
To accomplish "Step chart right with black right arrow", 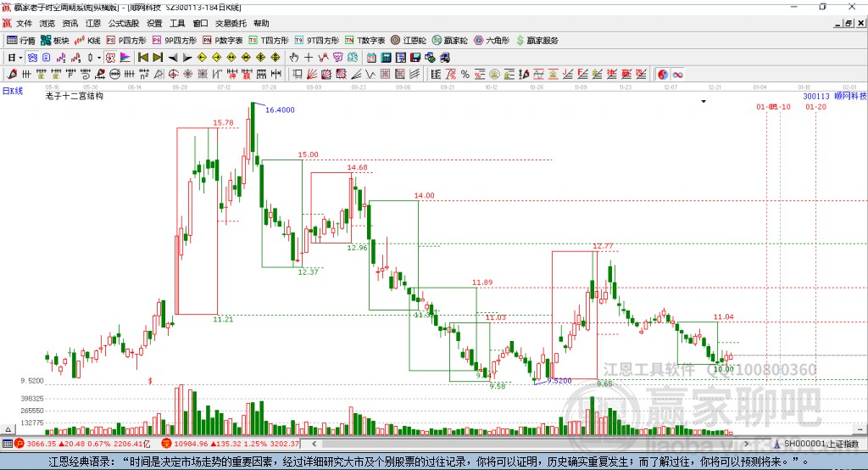I will pyautogui.click(x=187, y=58).
